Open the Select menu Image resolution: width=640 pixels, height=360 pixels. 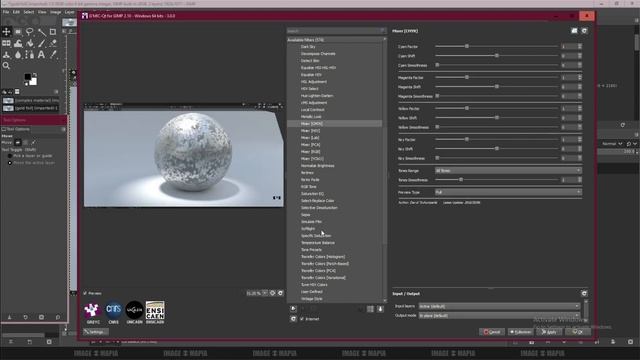pyautogui.click(x=29, y=12)
